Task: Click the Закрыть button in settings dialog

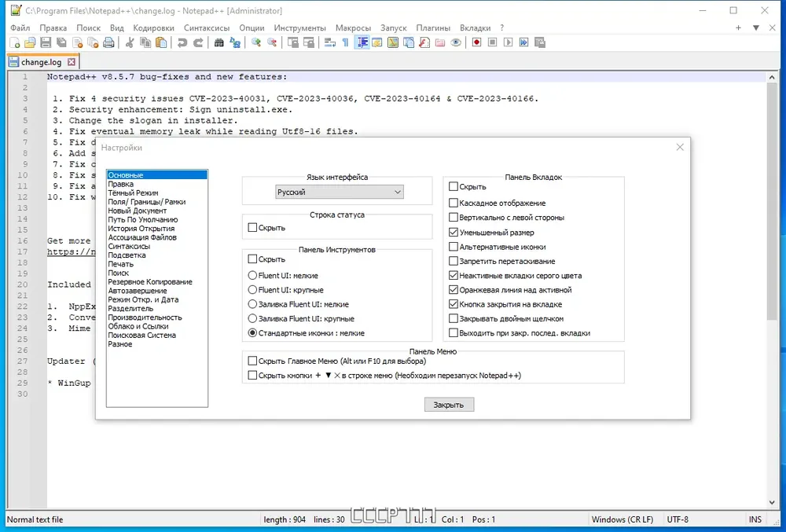Action: pos(449,405)
